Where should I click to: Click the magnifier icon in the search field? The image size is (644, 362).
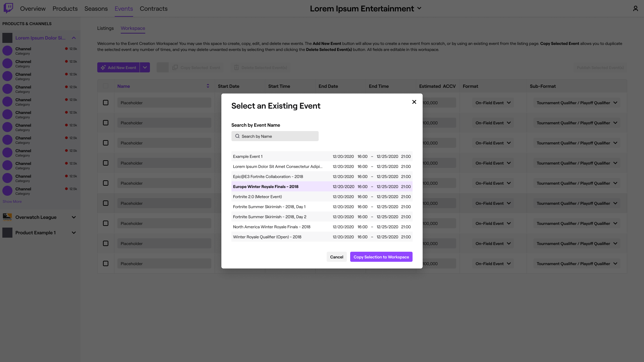(237, 136)
